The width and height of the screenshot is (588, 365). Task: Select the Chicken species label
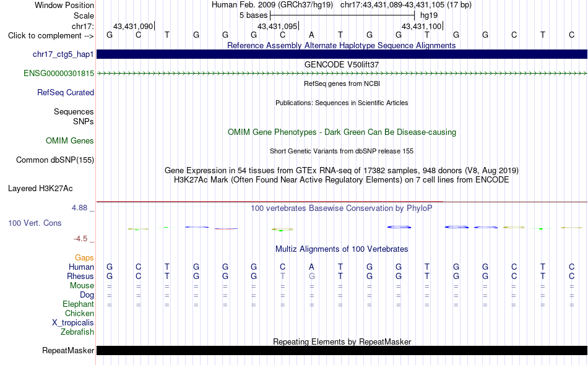[79, 313]
